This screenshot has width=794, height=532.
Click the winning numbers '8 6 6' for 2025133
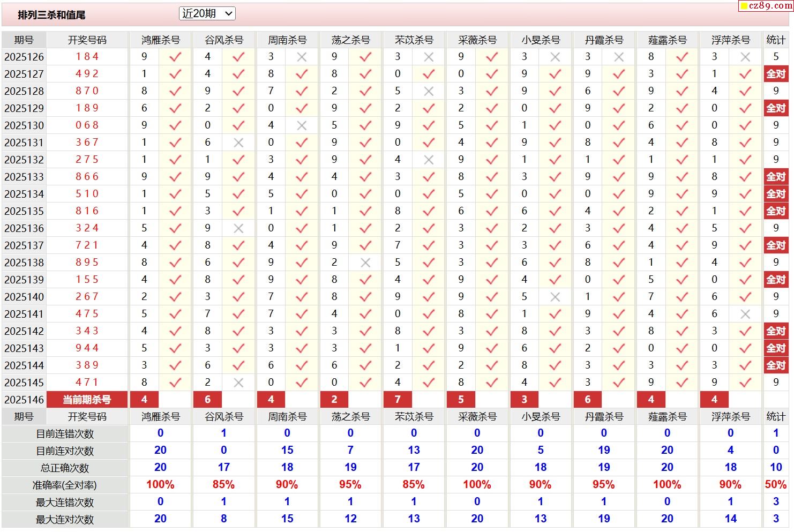87,177
